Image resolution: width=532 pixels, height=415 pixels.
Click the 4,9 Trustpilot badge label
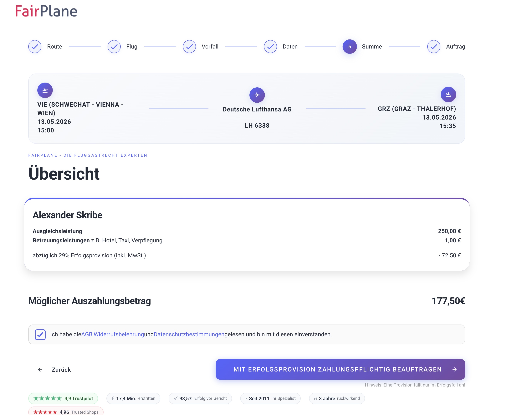(x=79, y=398)
